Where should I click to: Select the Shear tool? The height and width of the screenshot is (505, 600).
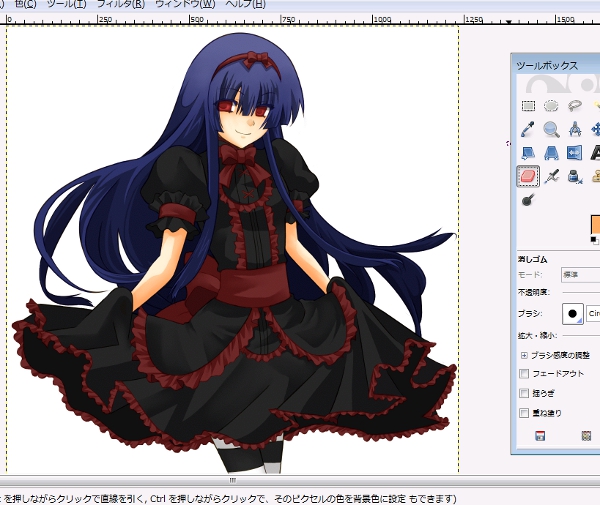click(528, 153)
